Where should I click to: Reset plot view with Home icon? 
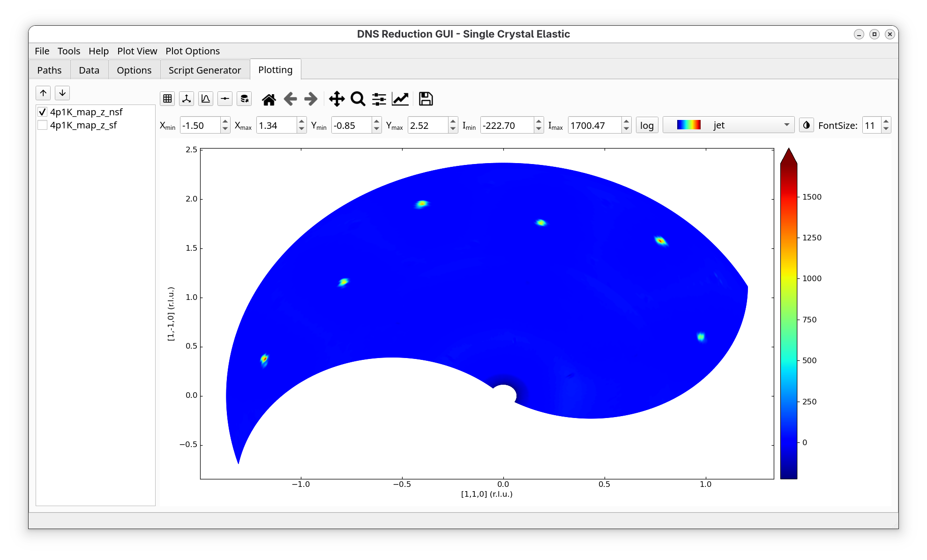[x=269, y=99]
